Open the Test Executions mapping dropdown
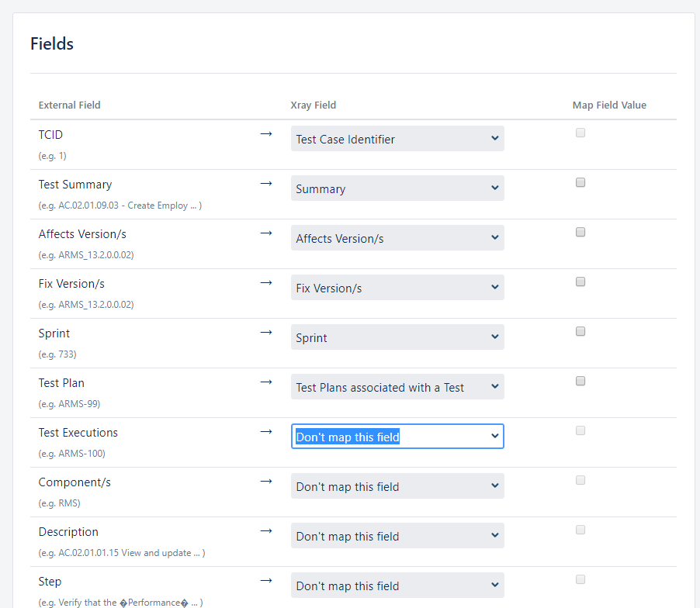Image resolution: width=700 pixels, height=608 pixels. coord(397,437)
